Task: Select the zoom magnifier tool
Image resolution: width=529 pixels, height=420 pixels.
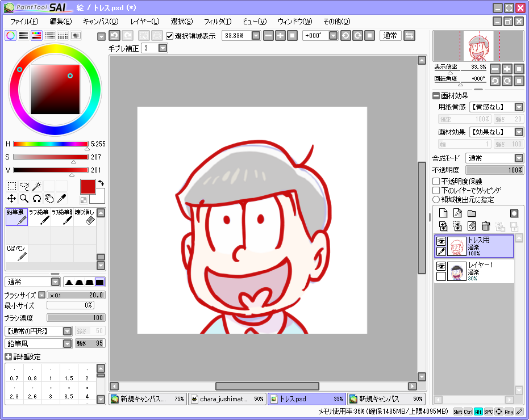Action: click(x=24, y=199)
